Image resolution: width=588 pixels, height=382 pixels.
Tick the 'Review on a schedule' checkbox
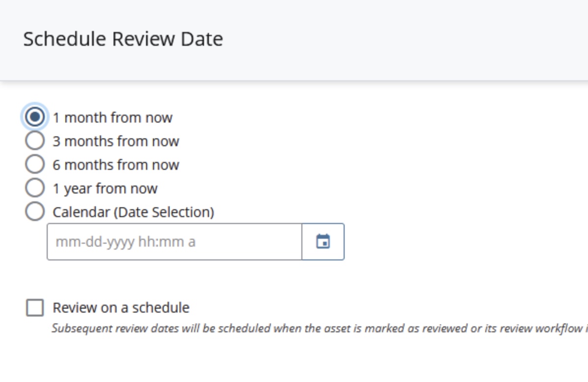[35, 308]
